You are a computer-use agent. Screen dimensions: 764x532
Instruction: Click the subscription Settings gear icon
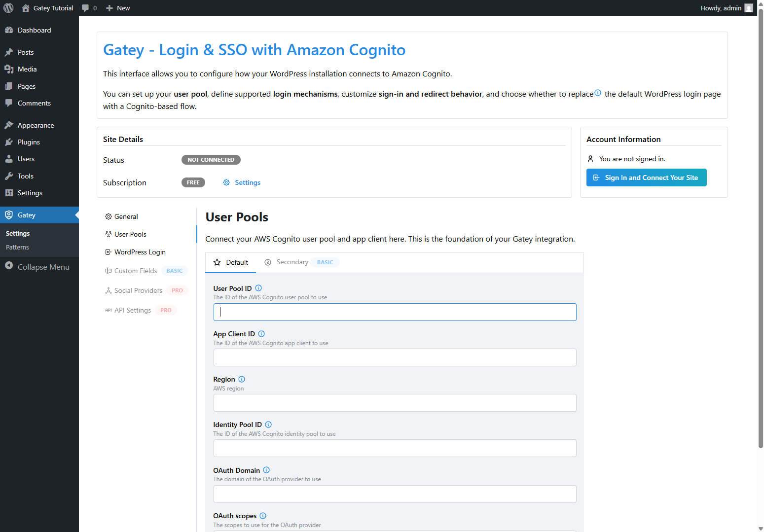click(x=226, y=182)
